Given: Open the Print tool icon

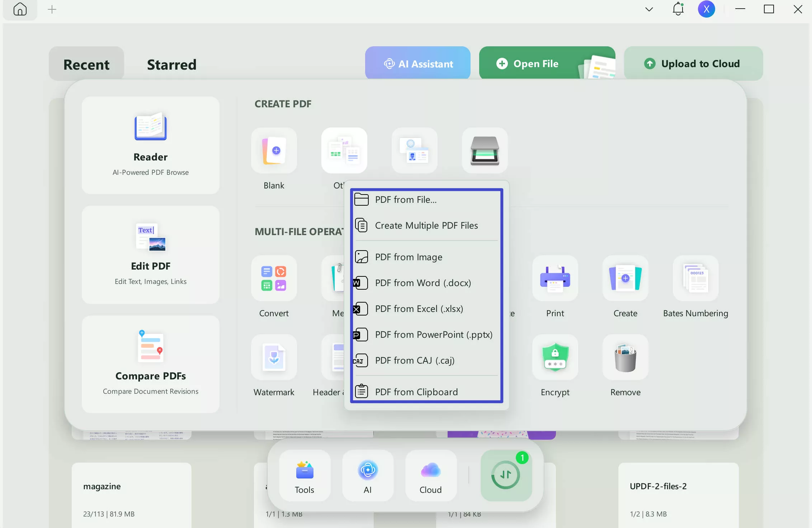Looking at the screenshot, I should coord(555,278).
